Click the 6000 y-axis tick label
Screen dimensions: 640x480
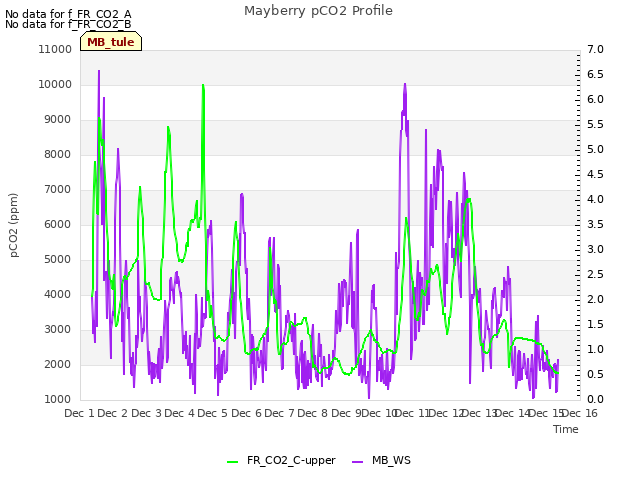coord(58,224)
